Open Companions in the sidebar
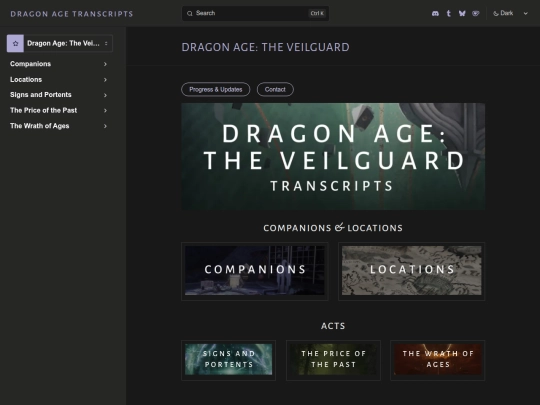Viewport: 540px width, 405px height. [x=31, y=64]
